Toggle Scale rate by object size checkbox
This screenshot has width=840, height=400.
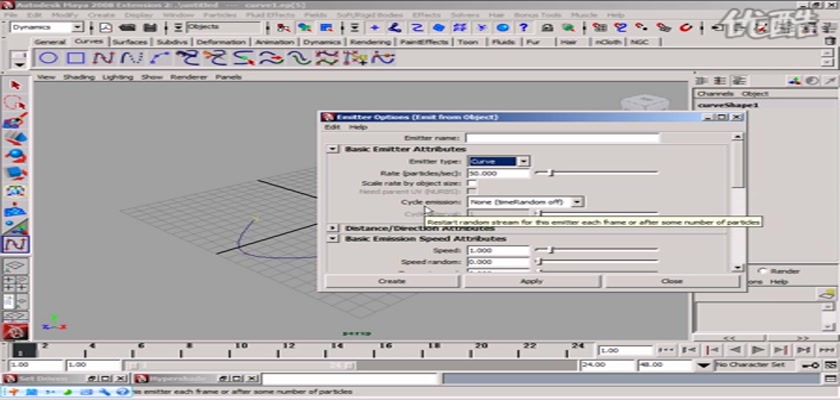(x=472, y=183)
